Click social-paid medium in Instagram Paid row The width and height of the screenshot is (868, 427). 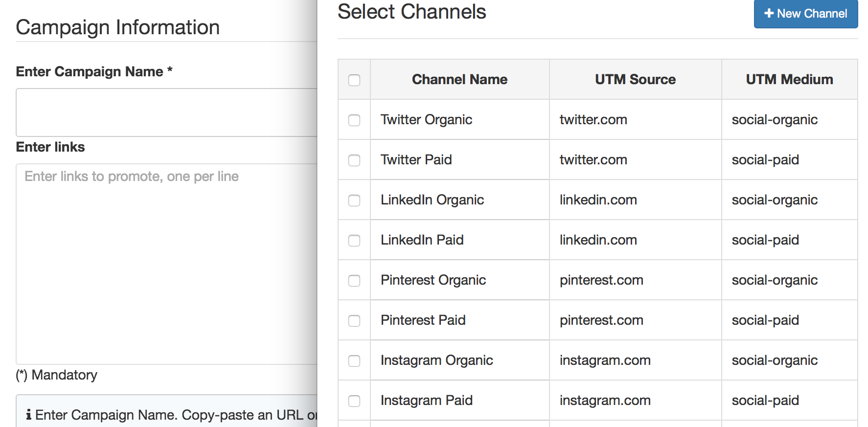765,401
